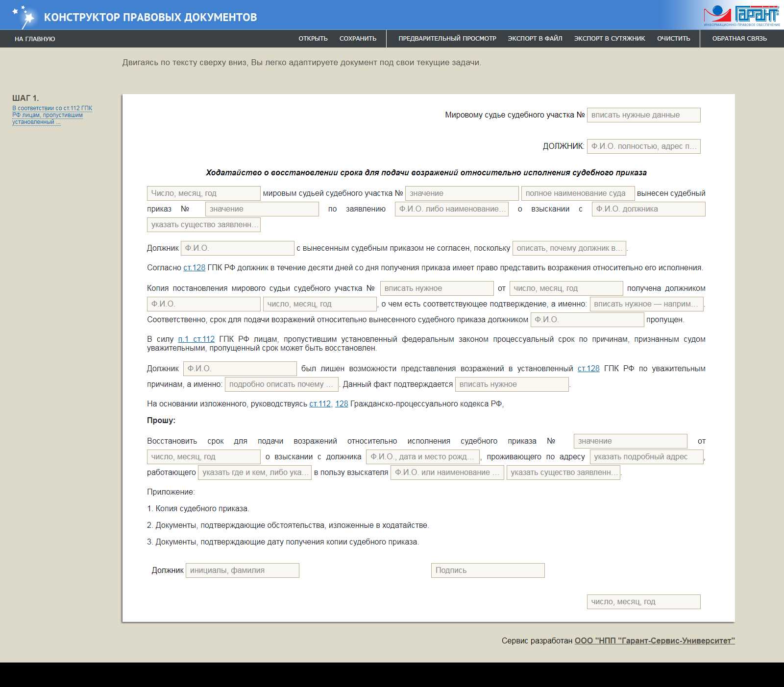This screenshot has width=784, height=687.
Task: Open the ст.128 link after Согласно
Action: tap(195, 268)
